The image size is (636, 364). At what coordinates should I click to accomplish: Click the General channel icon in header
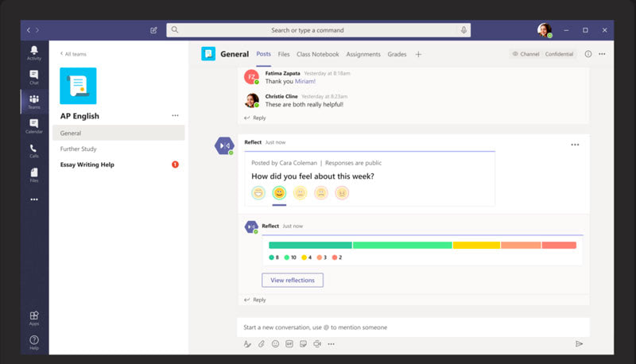click(208, 54)
